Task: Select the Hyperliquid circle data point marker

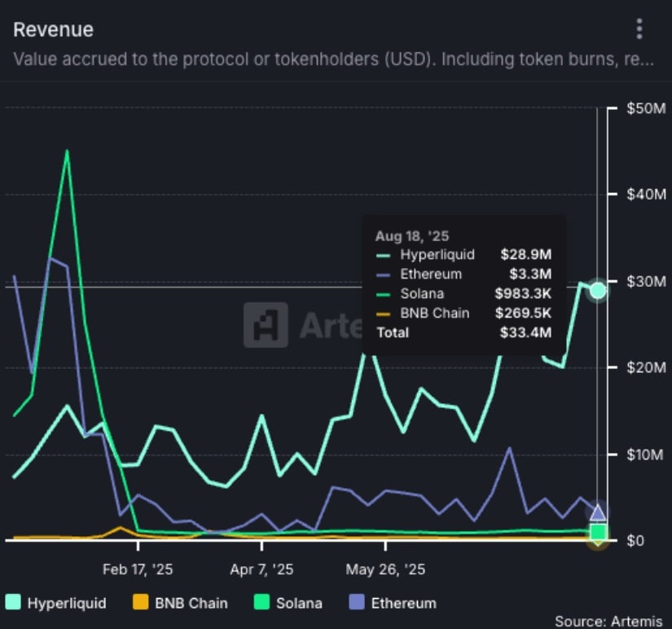Action: (x=597, y=291)
